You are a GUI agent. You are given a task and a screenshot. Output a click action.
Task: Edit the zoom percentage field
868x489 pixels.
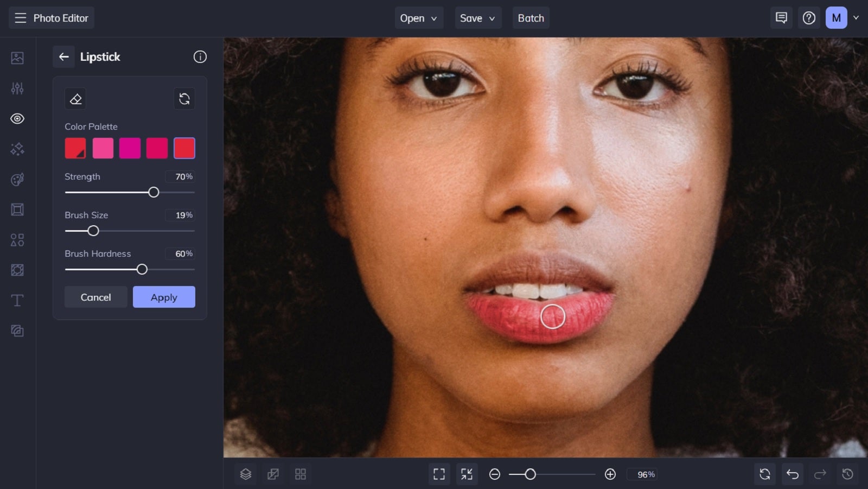click(643, 474)
